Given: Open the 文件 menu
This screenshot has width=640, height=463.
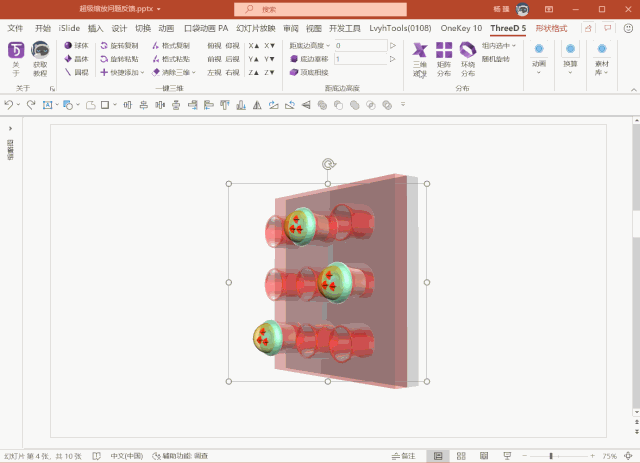Looking at the screenshot, I should click(x=15, y=28).
